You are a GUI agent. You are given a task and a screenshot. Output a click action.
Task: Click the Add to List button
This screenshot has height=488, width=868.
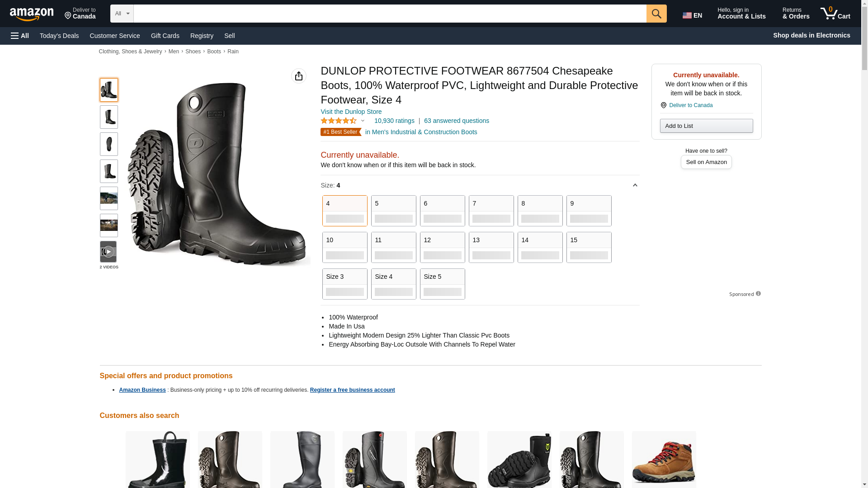706,126
